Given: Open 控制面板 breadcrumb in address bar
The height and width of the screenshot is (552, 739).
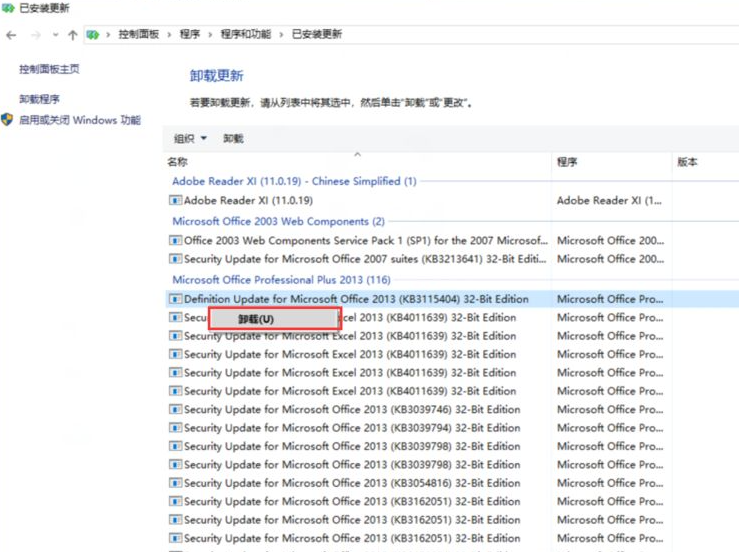Looking at the screenshot, I should (139, 34).
